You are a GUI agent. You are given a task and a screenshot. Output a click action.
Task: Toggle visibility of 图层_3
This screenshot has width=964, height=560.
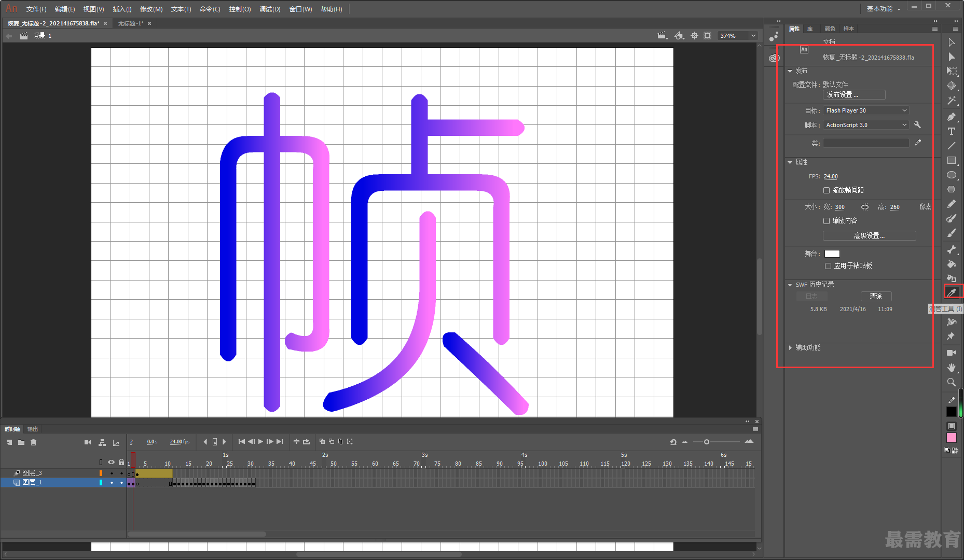pos(111,473)
